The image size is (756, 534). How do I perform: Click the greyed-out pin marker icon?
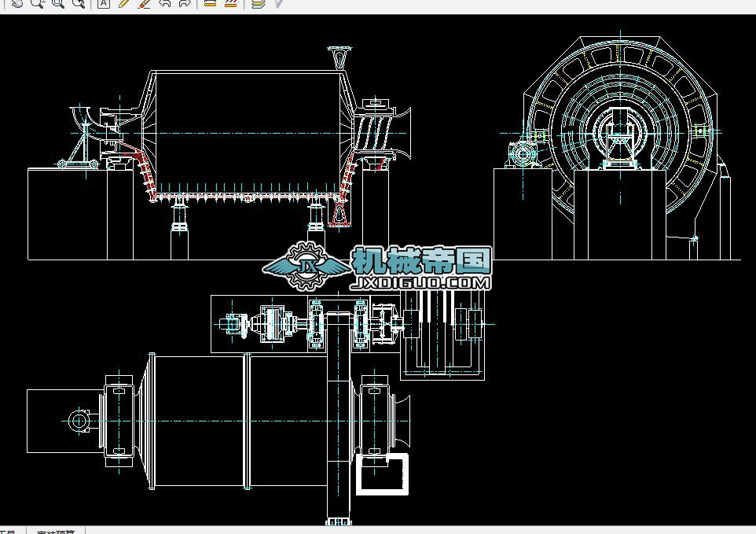pyautogui.click(x=279, y=3)
